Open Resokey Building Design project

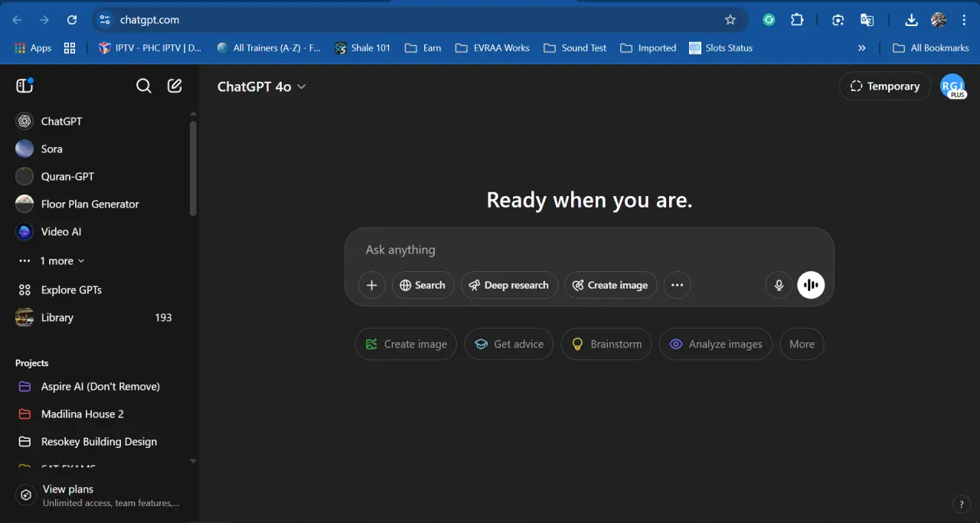pos(96,441)
